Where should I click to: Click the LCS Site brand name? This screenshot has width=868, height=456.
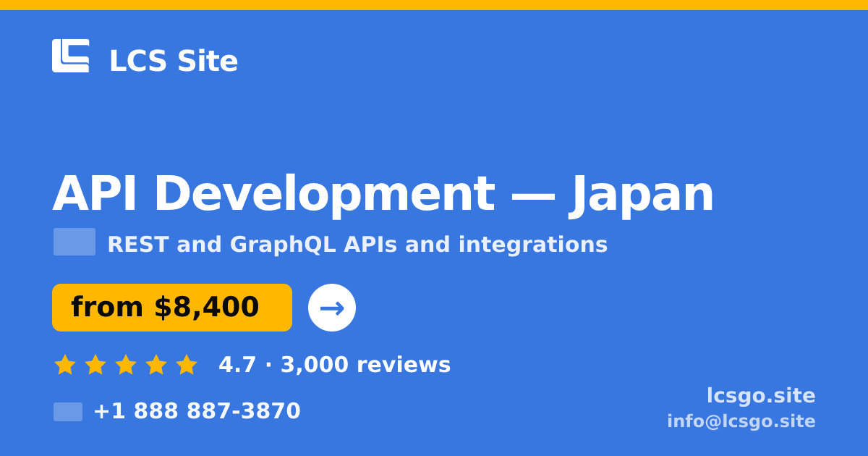coord(174,61)
